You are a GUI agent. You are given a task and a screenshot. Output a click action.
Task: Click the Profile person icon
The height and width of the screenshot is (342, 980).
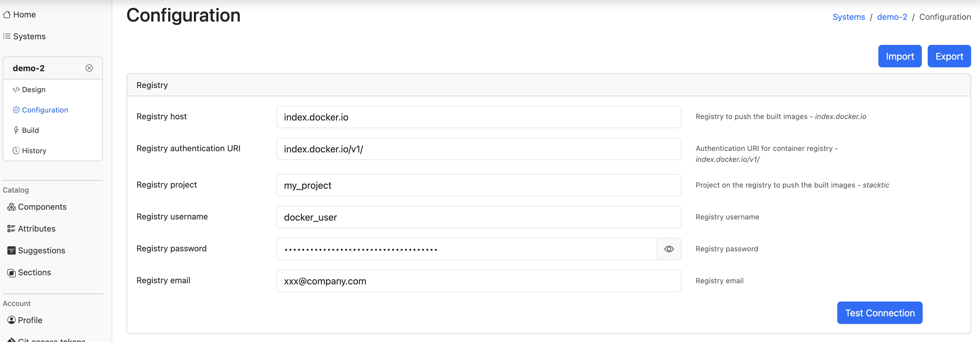(x=12, y=320)
